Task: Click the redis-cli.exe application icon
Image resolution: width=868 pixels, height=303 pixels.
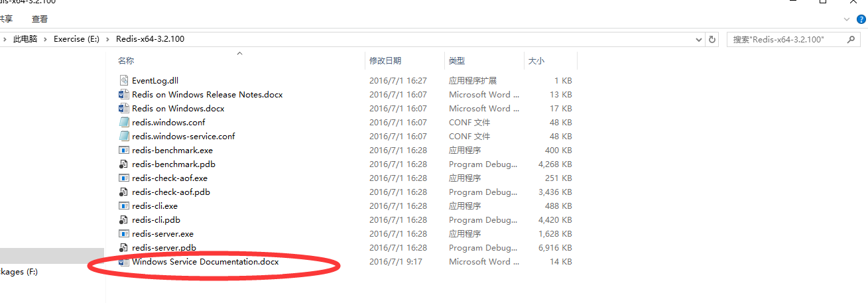Action: tap(123, 206)
